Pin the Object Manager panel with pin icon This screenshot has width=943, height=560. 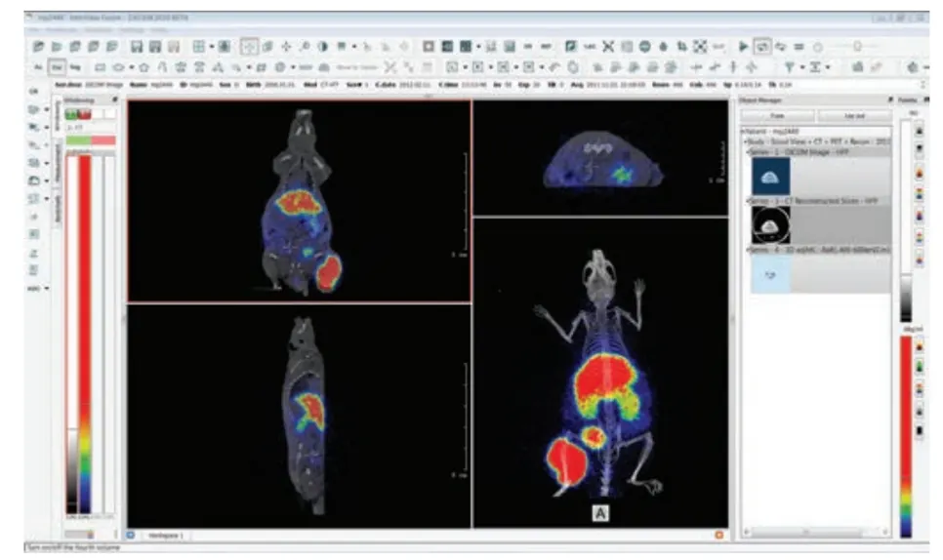tap(890, 100)
